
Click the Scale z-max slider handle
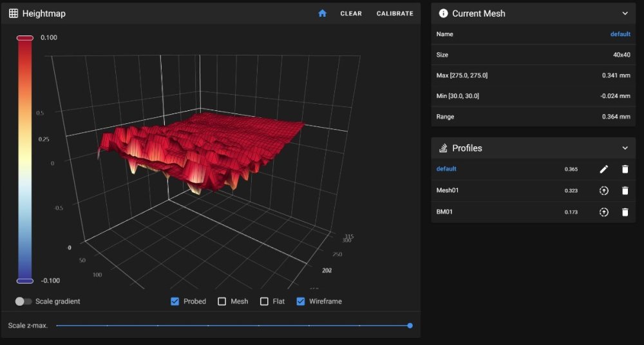pos(410,326)
